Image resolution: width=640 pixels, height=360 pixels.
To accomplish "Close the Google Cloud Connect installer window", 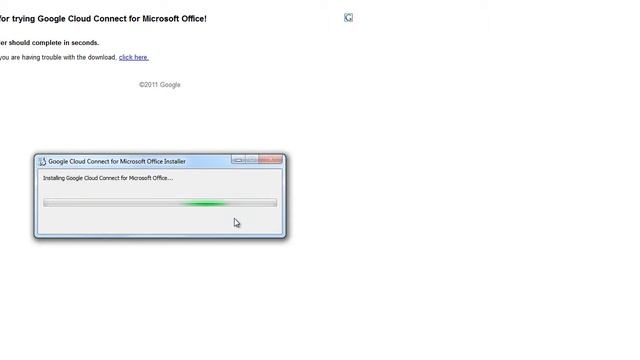I will pos(270,160).
